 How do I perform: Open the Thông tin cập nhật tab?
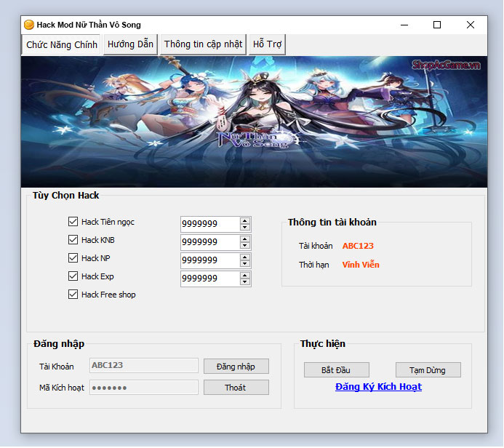(203, 44)
